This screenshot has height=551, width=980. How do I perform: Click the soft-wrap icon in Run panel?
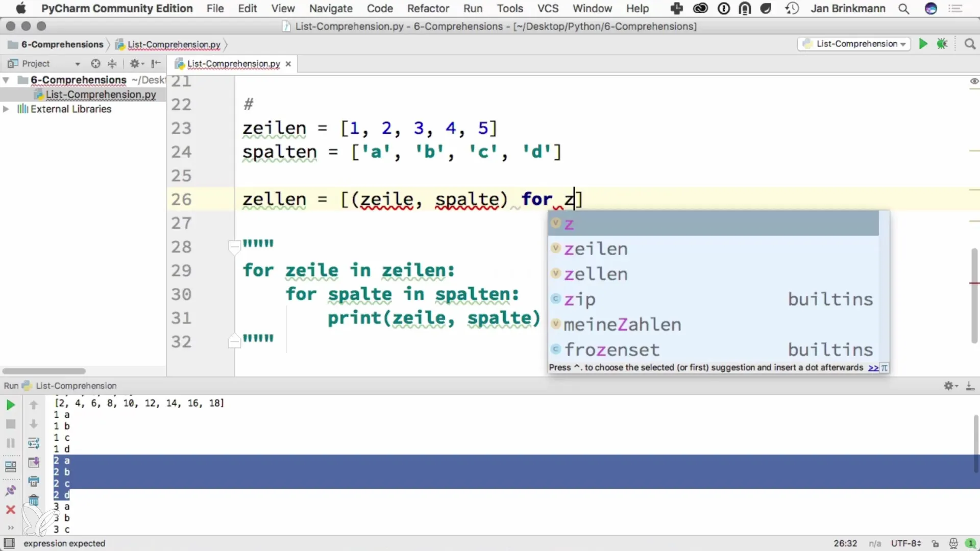point(34,443)
